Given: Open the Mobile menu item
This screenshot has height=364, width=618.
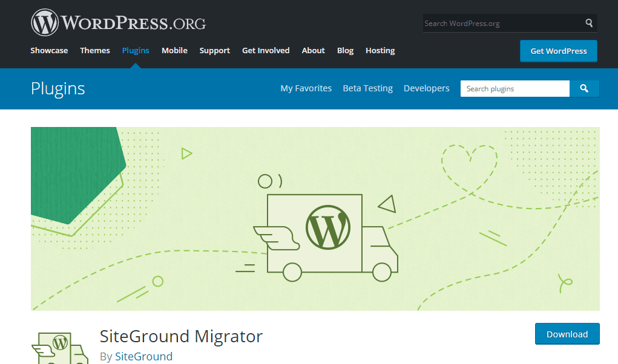Looking at the screenshot, I should pyautogui.click(x=174, y=50).
